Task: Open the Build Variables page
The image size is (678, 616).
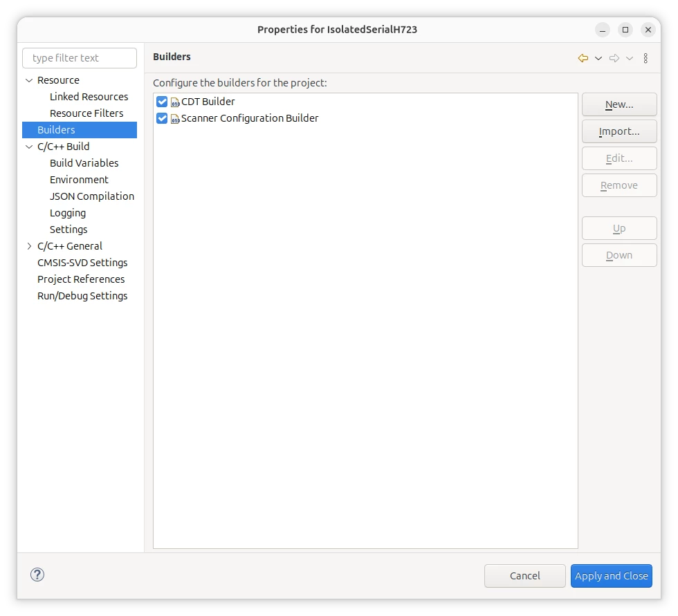Action: click(84, 163)
